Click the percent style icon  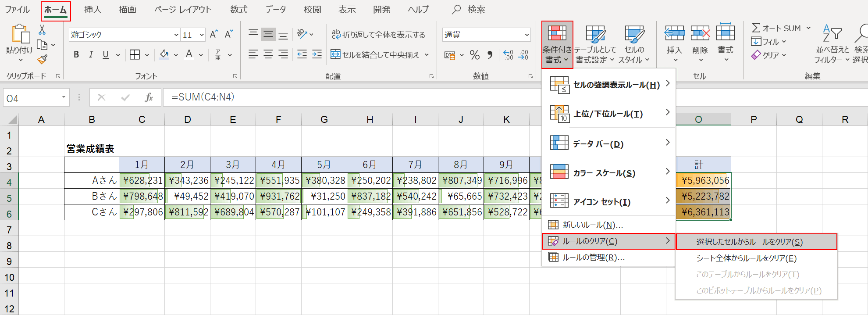tap(475, 55)
